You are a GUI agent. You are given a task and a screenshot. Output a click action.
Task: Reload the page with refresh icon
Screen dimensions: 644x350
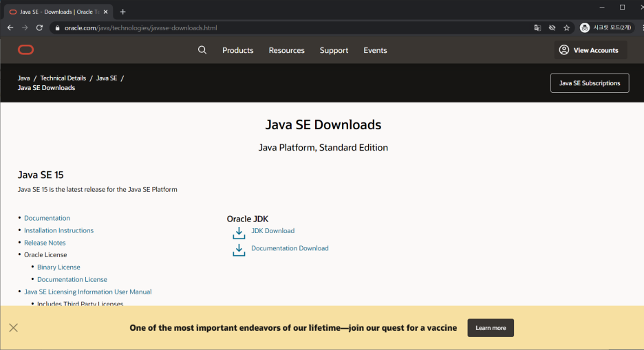39,28
